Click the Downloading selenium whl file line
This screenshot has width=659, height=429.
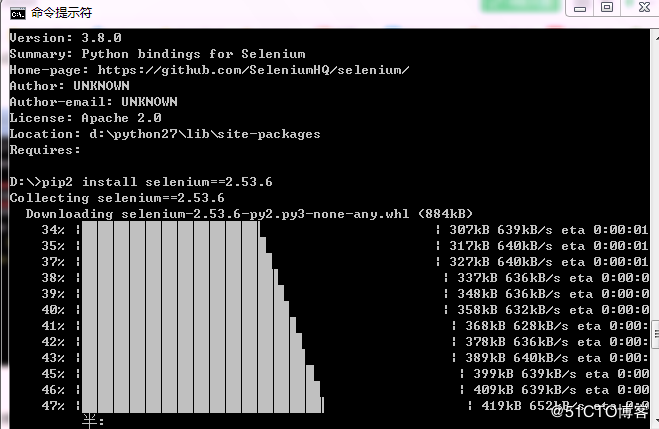249,214
